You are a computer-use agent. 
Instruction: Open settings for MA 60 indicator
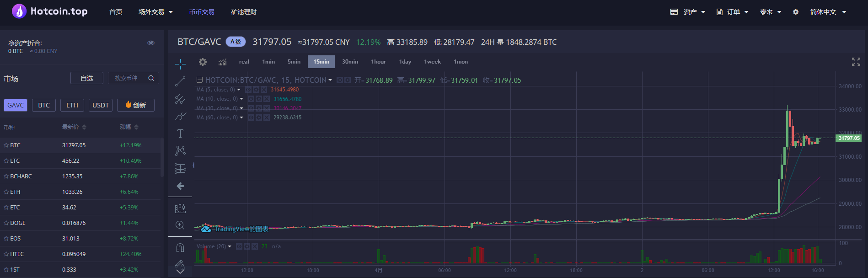click(x=259, y=118)
